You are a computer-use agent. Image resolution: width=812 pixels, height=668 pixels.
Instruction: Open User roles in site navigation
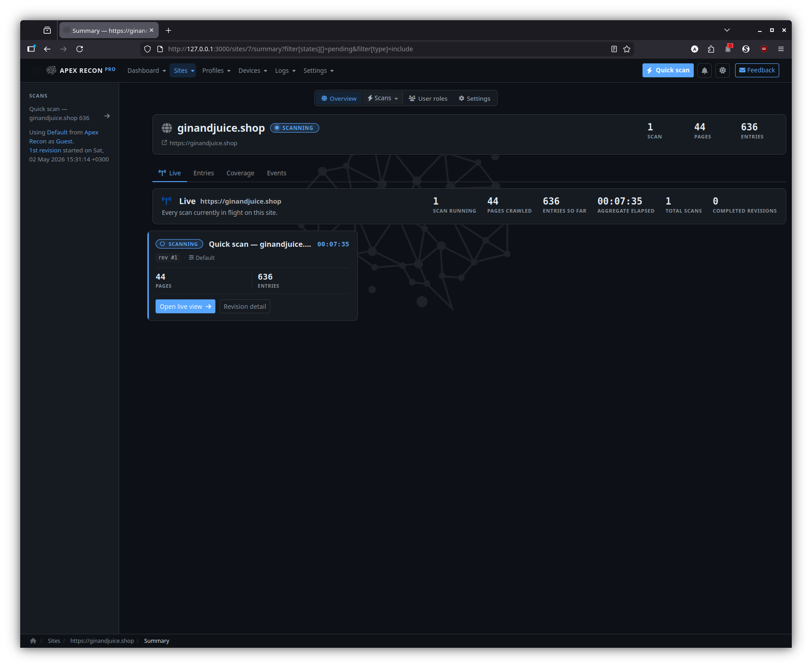(x=428, y=98)
